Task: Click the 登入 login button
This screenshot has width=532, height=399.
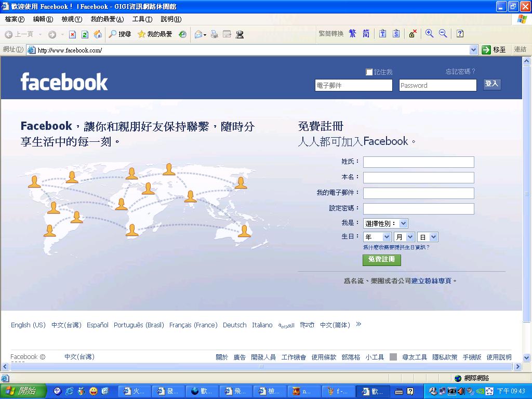Action: click(x=491, y=84)
